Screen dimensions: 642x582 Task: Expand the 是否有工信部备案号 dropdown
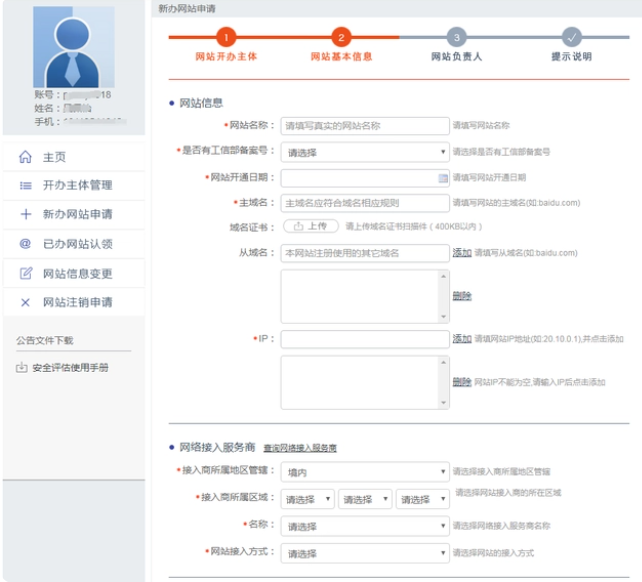coord(364,152)
